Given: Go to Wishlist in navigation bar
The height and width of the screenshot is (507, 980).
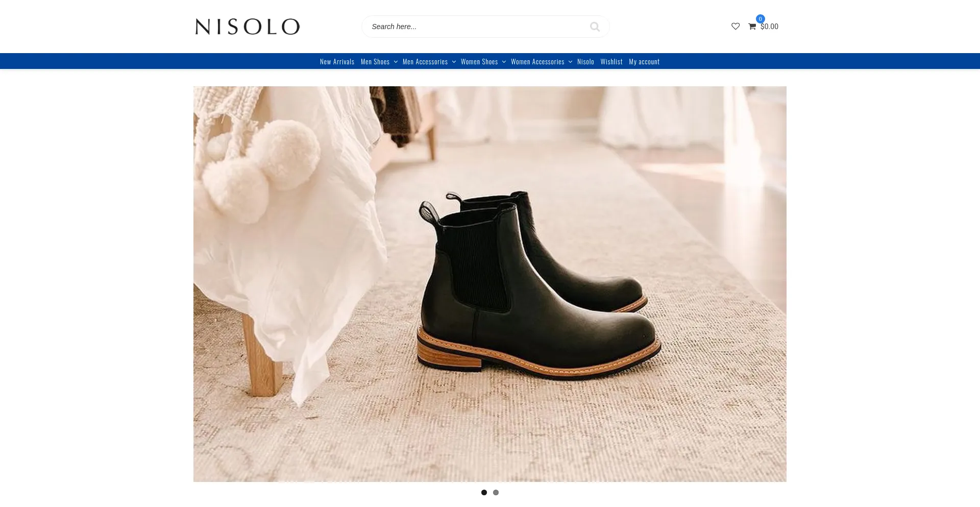Looking at the screenshot, I should tap(611, 62).
